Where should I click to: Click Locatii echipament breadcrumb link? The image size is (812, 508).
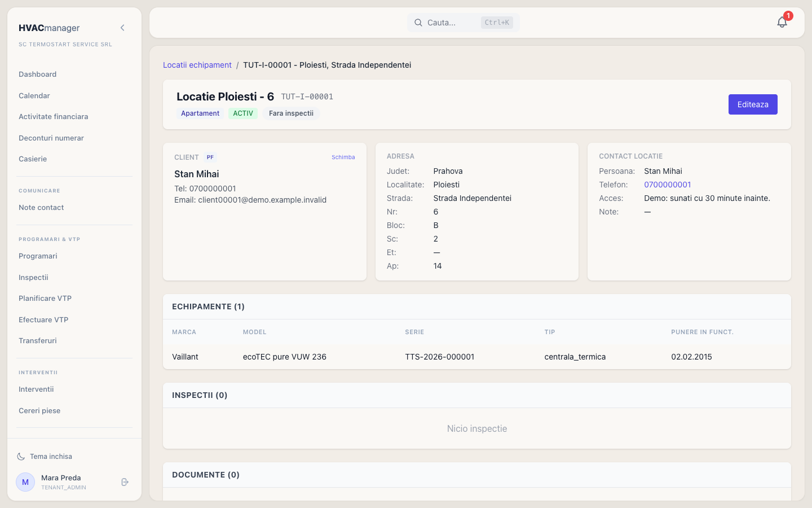pyautogui.click(x=197, y=65)
